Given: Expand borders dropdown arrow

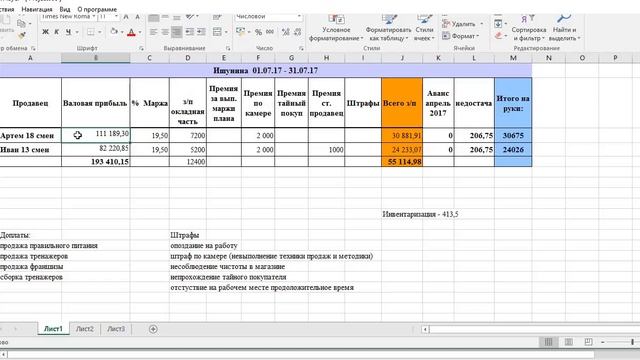Looking at the screenshot, I should (x=99, y=32).
